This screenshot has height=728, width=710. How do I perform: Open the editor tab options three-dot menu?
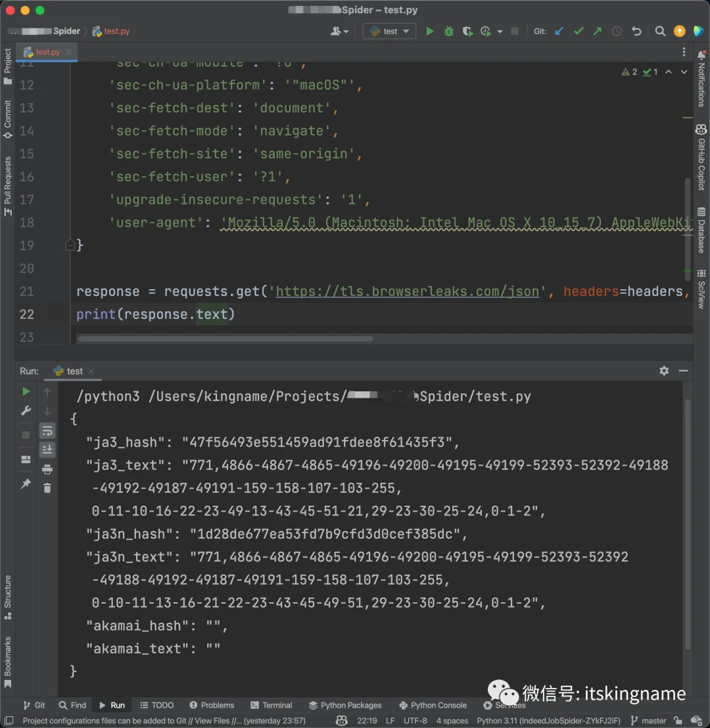point(684,52)
